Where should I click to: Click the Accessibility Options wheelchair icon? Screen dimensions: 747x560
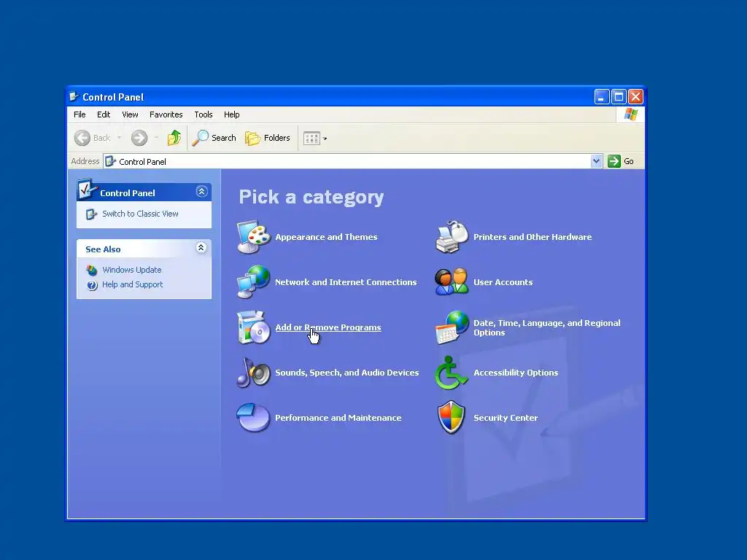(451, 373)
